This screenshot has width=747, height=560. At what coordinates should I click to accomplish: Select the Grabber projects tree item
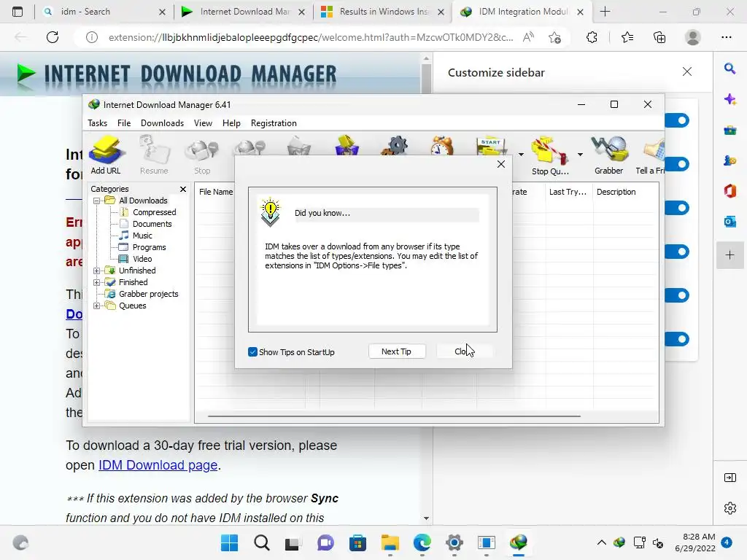(148, 294)
